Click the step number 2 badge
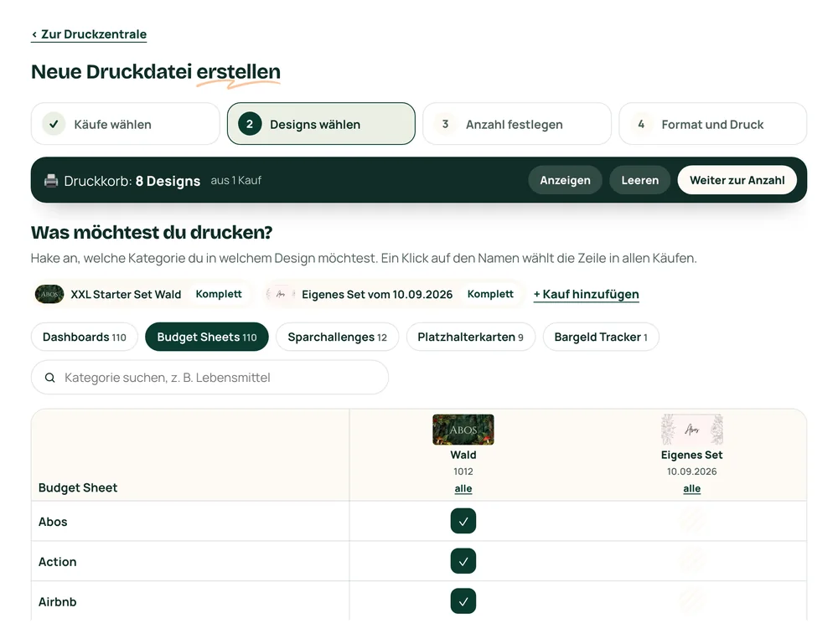The image size is (838, 644). (250, 124)
